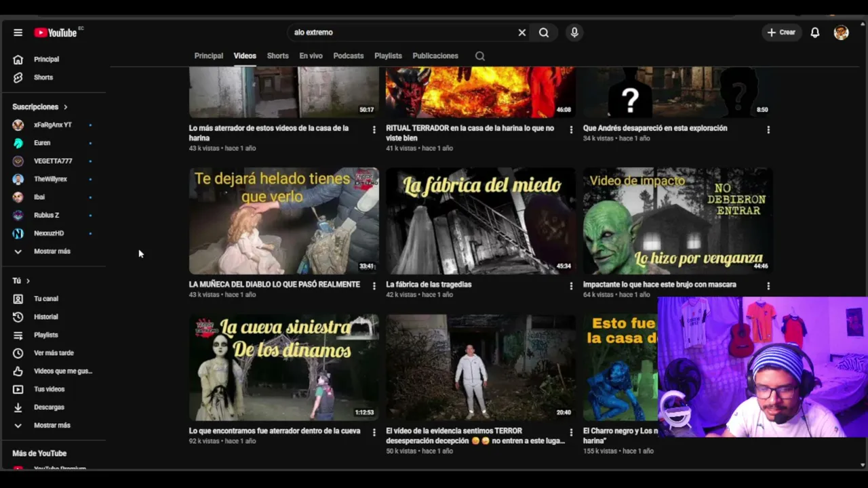Search within the channel using magnifier icon
The height and width of the screenshot is (488, 868).
pyautogui.click(x=480, y=56)
